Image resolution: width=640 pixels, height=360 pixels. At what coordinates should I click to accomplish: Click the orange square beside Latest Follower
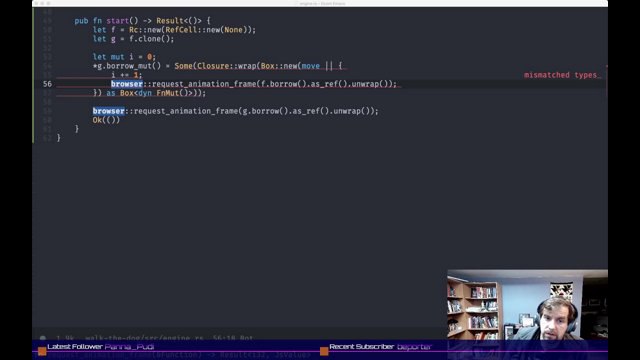pyautogui.click(x=42, y=351)
